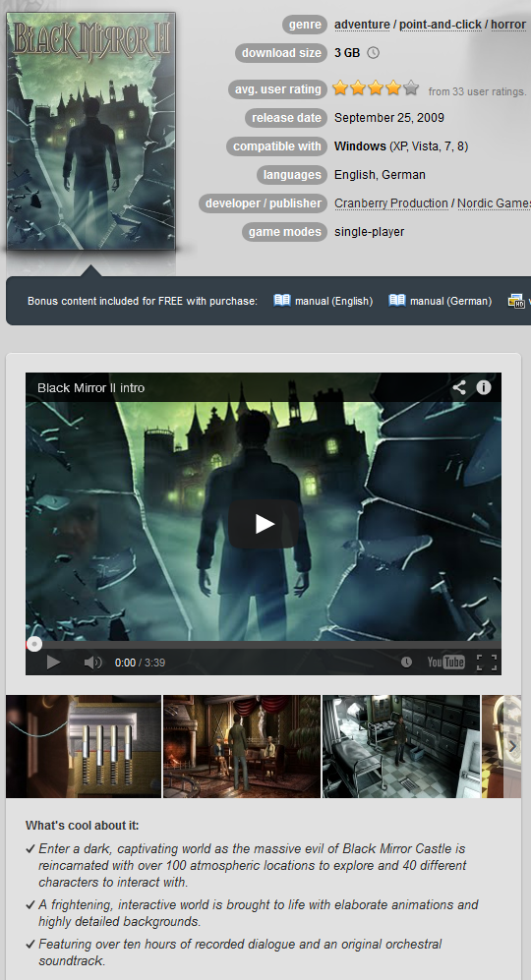The width and height of the screenshot is (531, 980).
Task: Open video on YouTube logo
Action: click(445, 662)
